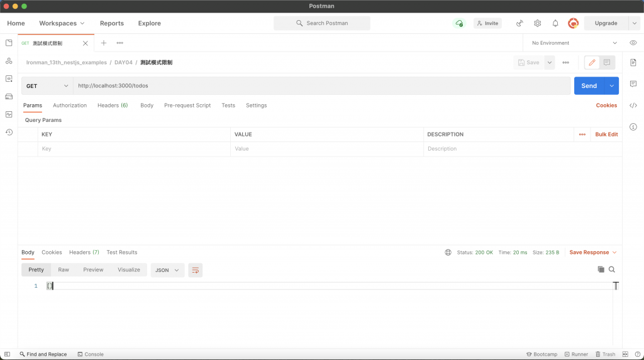Viewport: 644px width, 360px height.
Task: Expand the Send button arrow
Action: tap(611, 86)
